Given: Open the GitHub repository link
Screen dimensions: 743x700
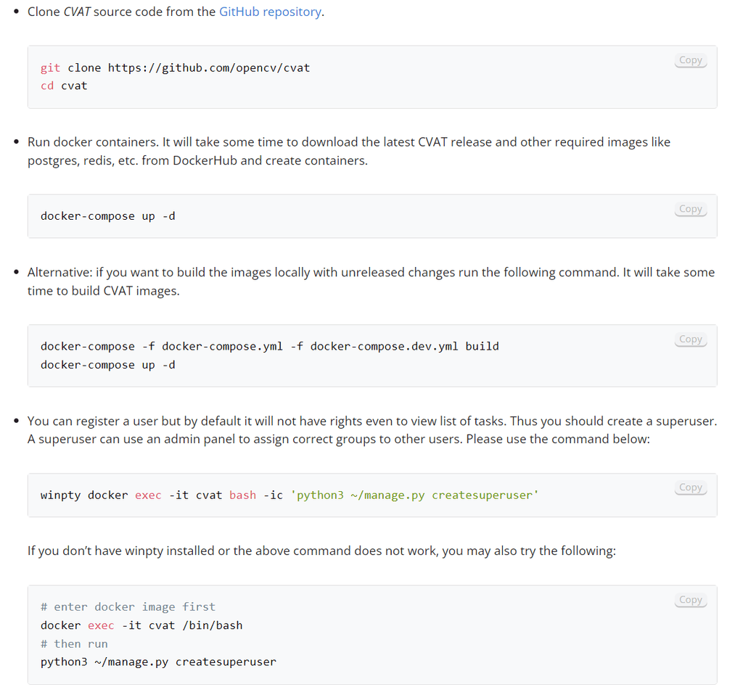Looking at the screenshot, I should coord(270,12).
